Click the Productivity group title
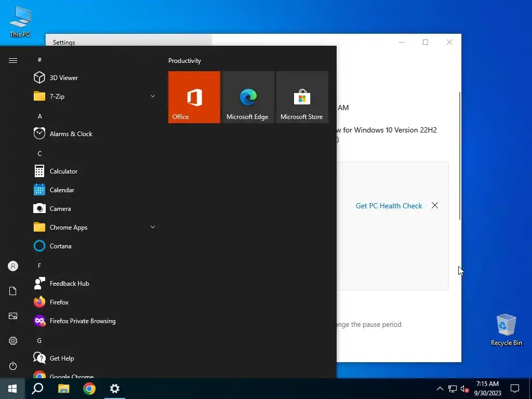 (x=184, y=61)
